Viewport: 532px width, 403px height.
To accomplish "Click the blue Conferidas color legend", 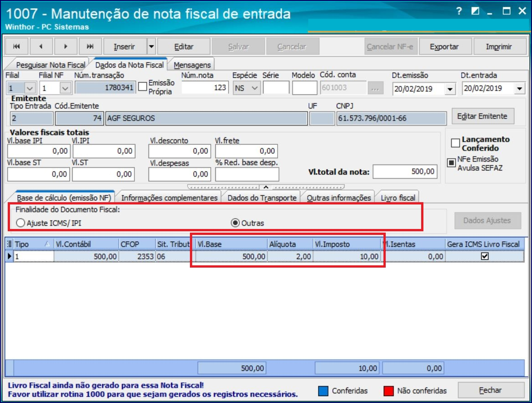I will (323, 391).
